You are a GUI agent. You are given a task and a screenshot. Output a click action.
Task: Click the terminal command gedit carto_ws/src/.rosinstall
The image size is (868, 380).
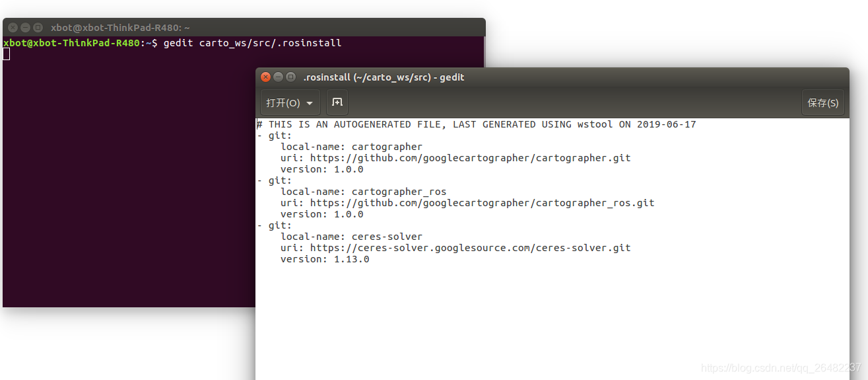pyautogui.click(x=252, y=43)
